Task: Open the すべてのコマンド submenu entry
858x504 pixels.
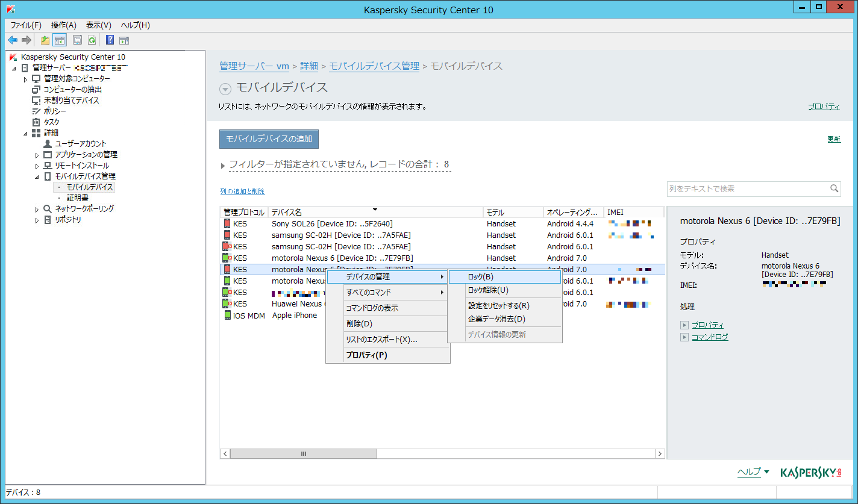Action: [387, 293]
